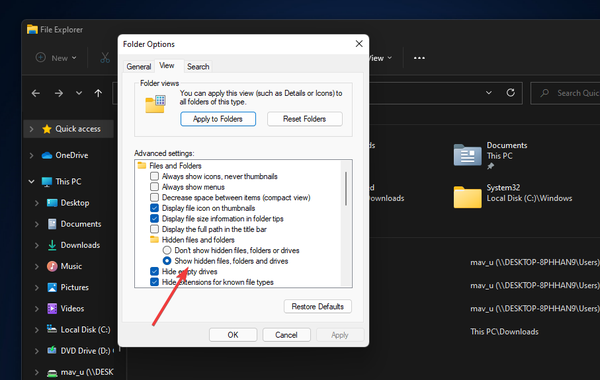Click the Cut scissors icon in toolbar
600x380 pixels.
pyautogui.click(x=105, y=58)
